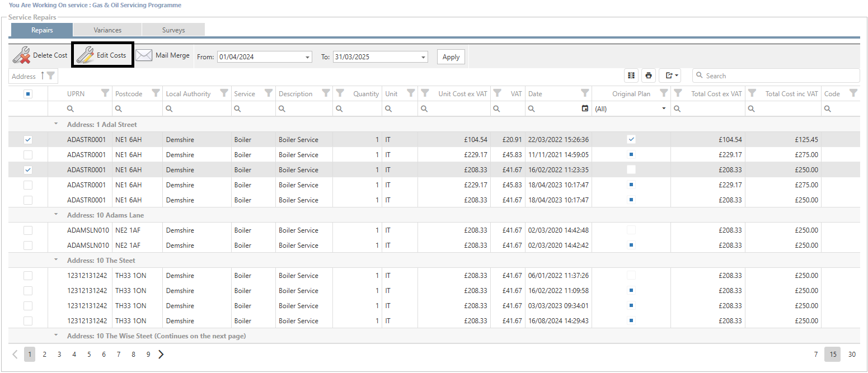Viewport: 868px width, 373px height.
Task: Click the Apply button
Action: (451, 57)
